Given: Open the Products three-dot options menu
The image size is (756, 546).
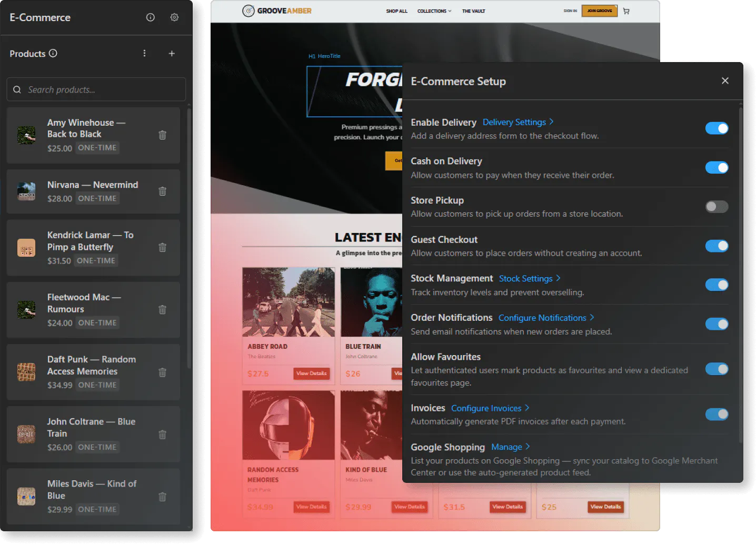Looking at the screenshot, I should pos(144,53).
